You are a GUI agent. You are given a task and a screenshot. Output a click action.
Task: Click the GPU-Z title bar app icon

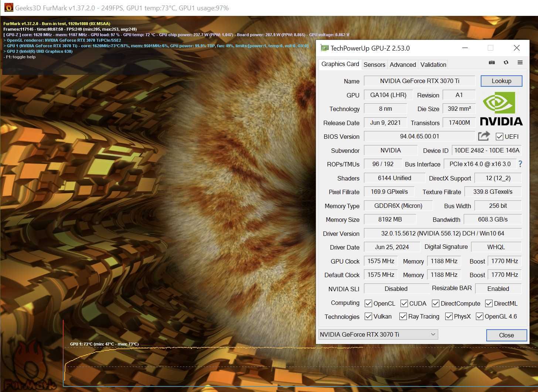point(324,48)
